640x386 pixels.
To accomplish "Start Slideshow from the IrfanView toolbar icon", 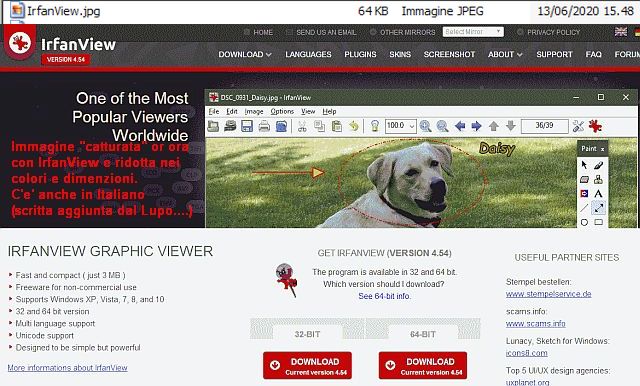I will (x=230, y=126).
